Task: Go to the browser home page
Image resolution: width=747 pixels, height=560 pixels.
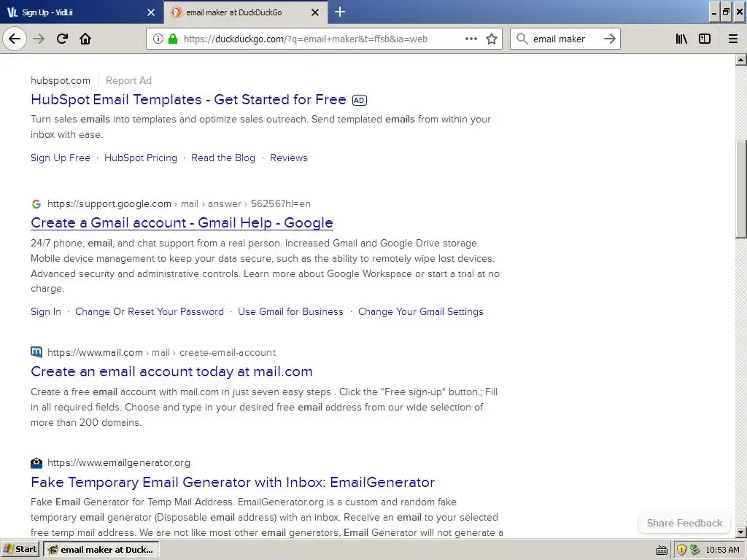Action: tap(85, 39)
